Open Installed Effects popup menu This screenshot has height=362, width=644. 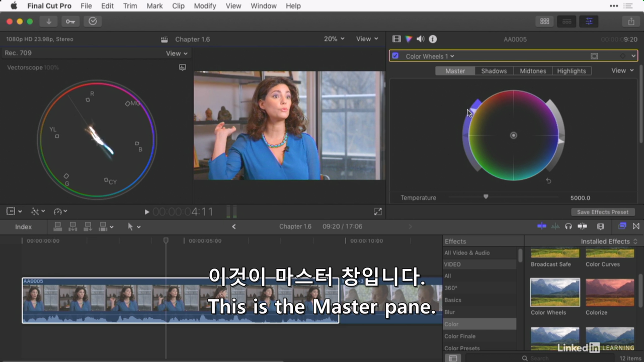(609, 241)
